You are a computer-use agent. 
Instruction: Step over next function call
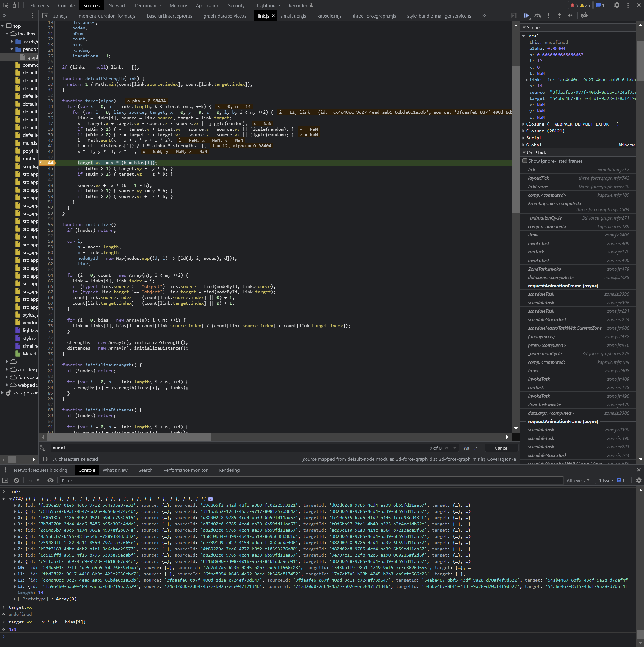pyautogui.click(x=538, y=15)
